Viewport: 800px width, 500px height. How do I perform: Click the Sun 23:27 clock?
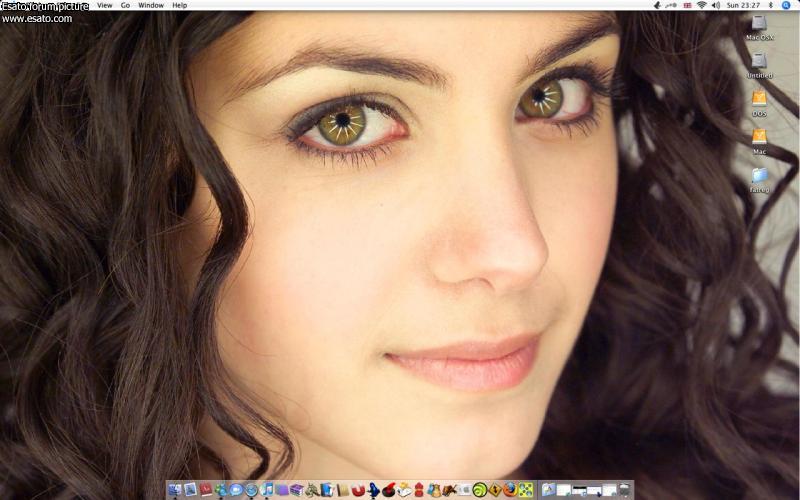[x=743, y=5]
